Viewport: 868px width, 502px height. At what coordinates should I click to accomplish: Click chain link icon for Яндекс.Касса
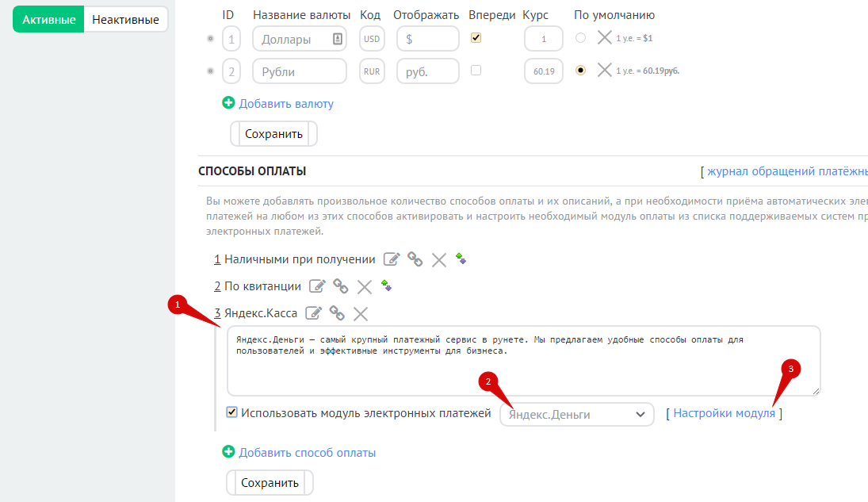pyautogui.click(x=337, y=313)
